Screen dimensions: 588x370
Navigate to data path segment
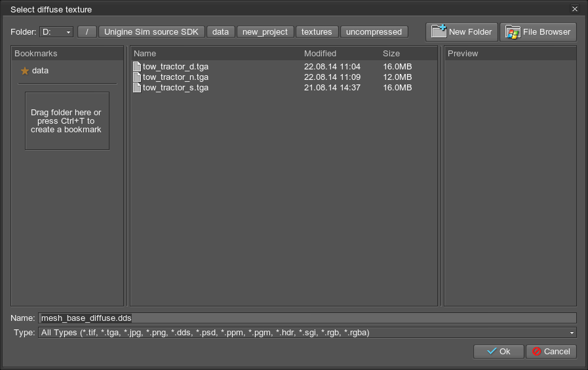click(x=220, y=32)
